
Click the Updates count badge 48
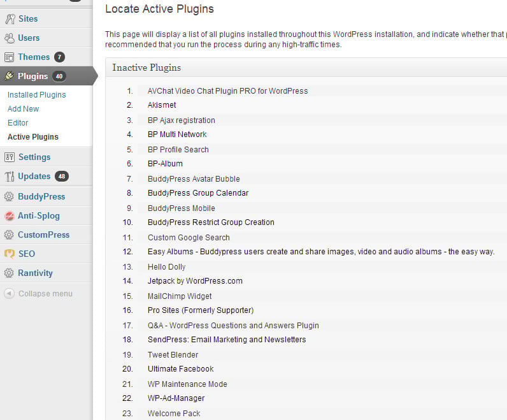(61, 177)
